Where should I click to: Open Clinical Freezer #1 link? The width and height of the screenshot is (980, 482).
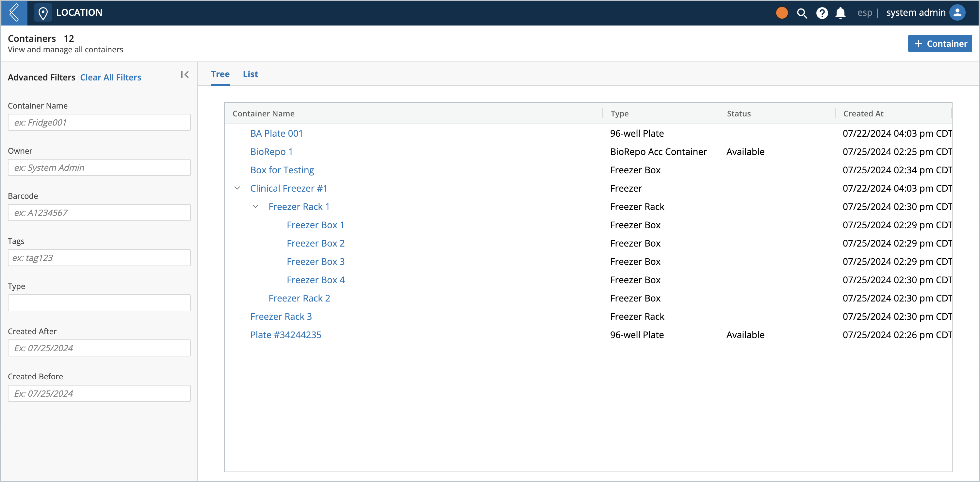tap(288, 188)
